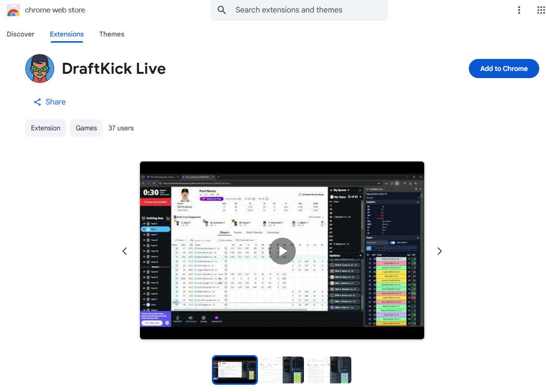Select the third screenshot thumbnail

click(329, 370)
